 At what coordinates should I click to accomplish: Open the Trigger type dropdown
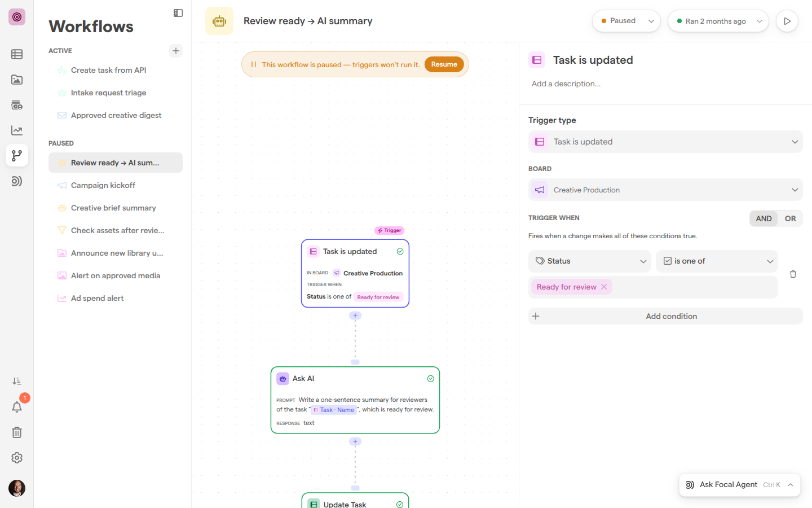coord(665,142)
